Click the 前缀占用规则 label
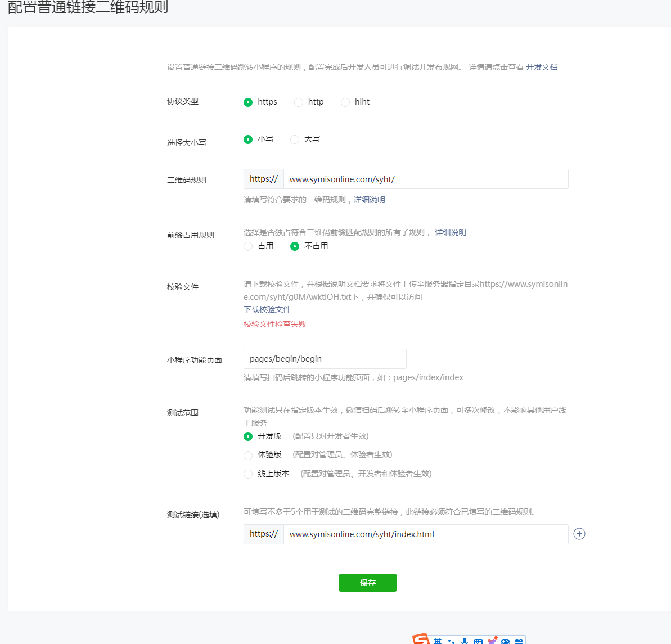 [191, 235]
